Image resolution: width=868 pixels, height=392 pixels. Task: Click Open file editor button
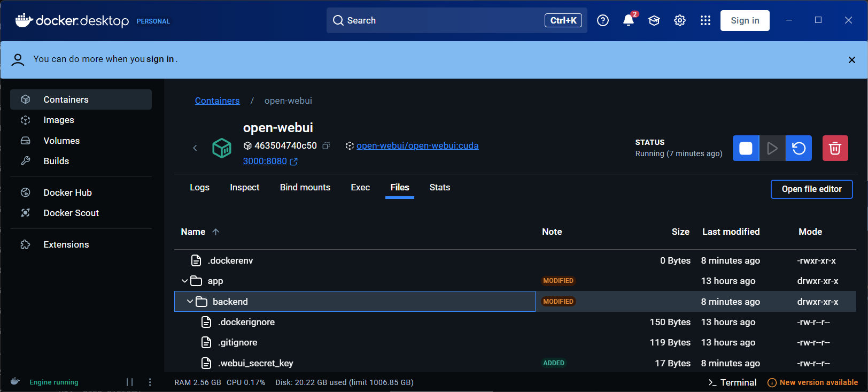tap(811, 189)
